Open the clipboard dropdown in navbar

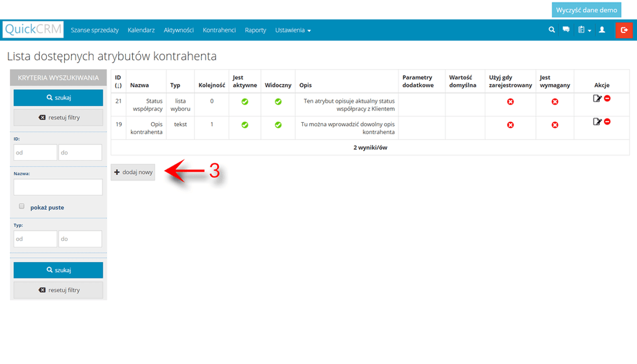click(584, 30)
